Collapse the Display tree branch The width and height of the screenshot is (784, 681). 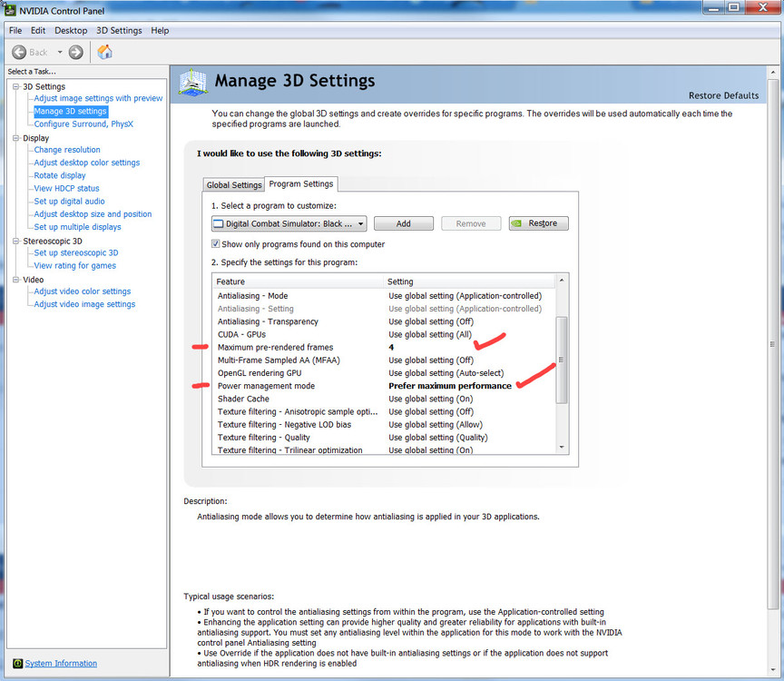[x=15, y=137]
